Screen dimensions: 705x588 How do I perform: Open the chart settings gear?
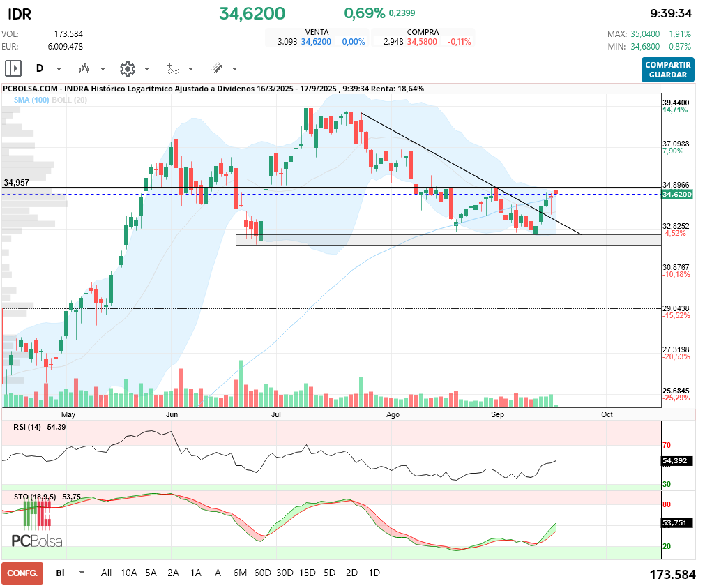tap(128, 69)
